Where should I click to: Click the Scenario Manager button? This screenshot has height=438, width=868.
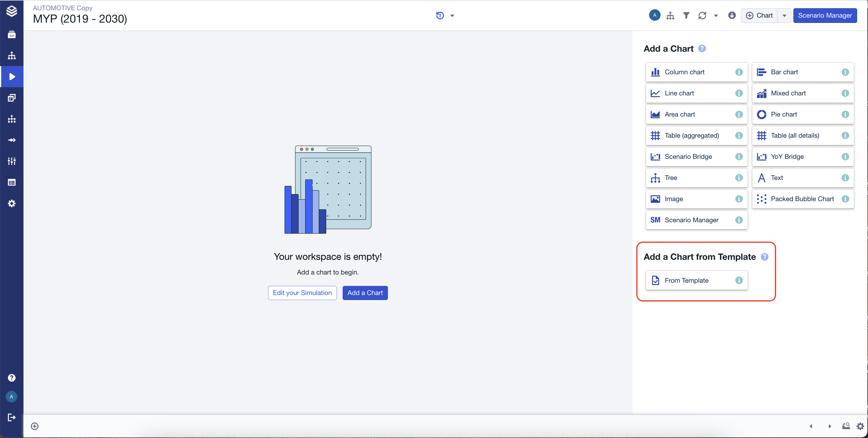pos(825,16)
